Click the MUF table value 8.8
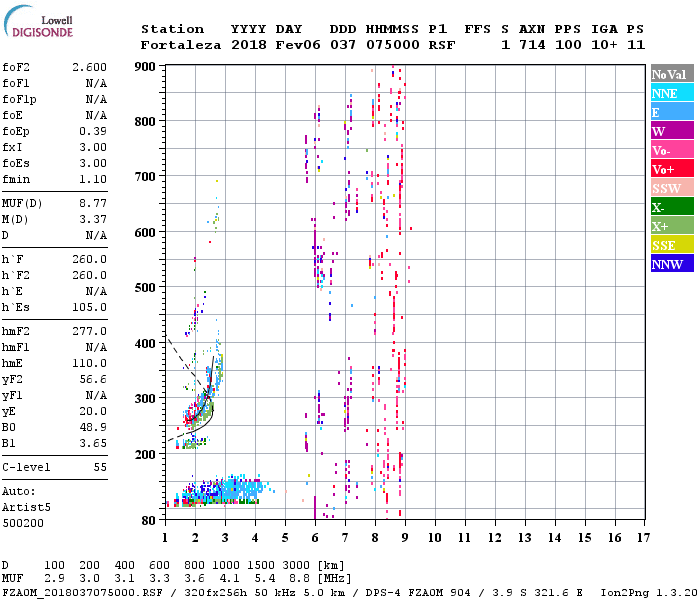This screenshot has width=700, height=600. pyautogui.click(x=300, y=579)
